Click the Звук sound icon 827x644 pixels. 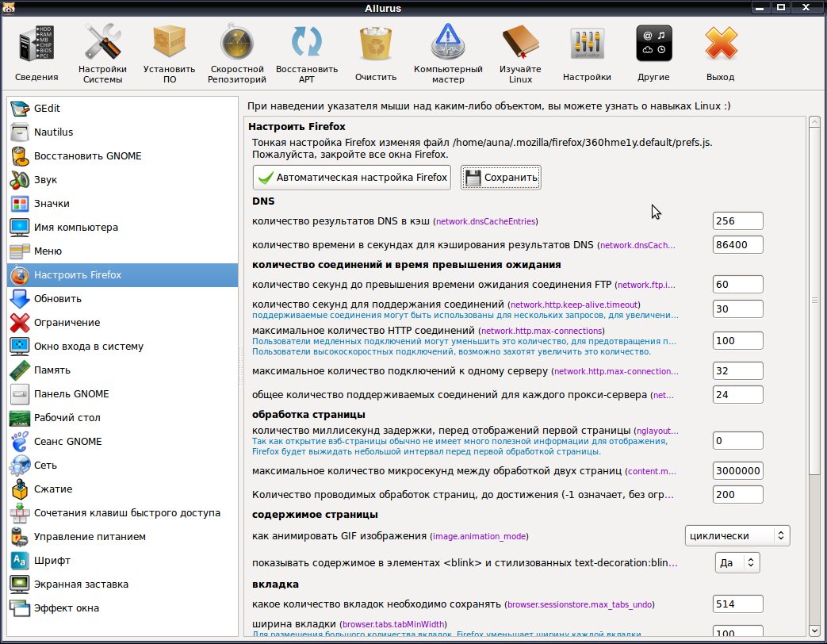pyautogui.click(x=20, y=180)
